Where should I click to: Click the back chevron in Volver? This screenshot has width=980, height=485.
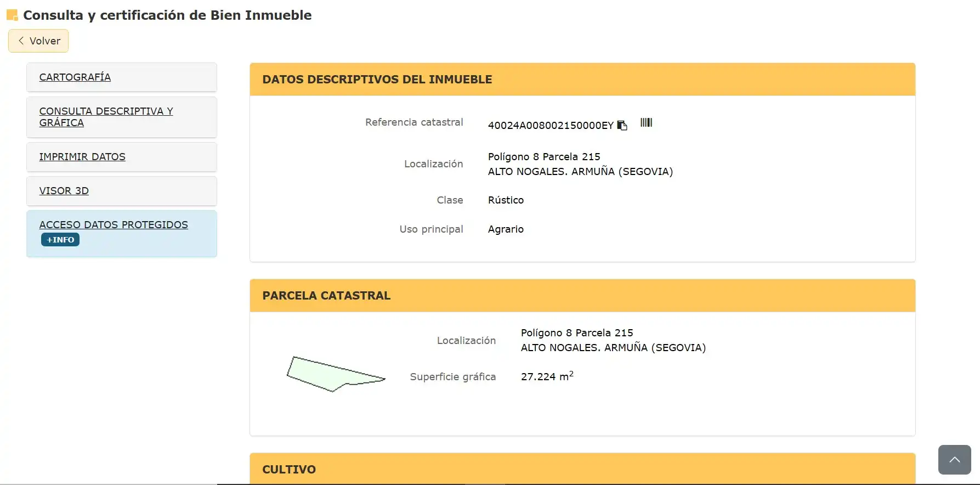tap(21, 41)
